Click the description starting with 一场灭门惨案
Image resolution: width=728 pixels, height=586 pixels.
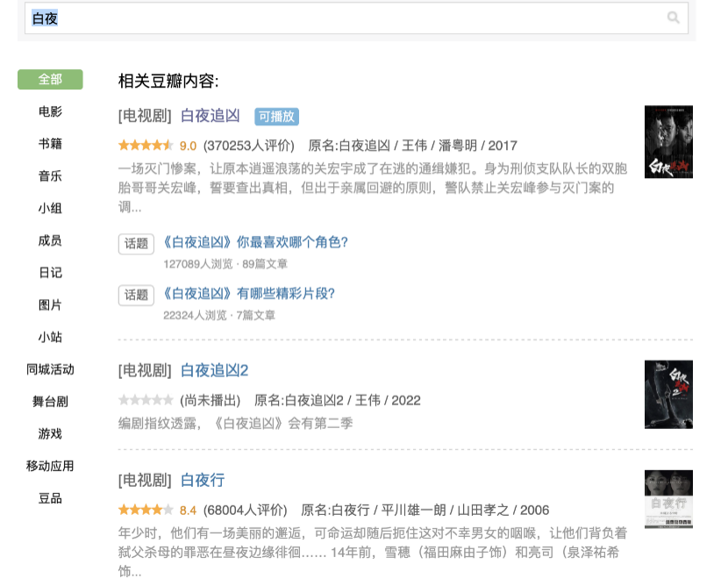coord(373,188)
